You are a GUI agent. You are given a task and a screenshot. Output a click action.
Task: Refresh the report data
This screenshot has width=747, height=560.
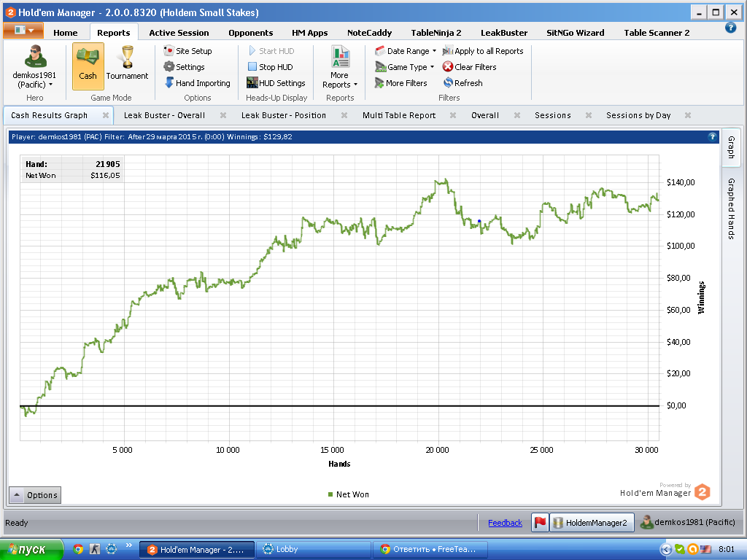click(x=463, y=83)
